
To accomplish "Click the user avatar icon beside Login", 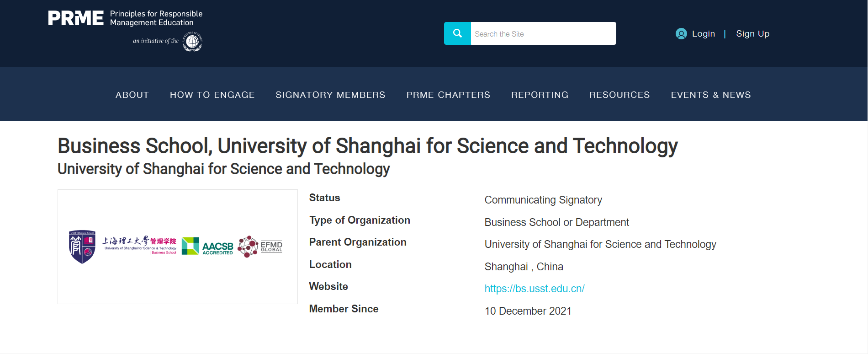I will coord(681,34).
